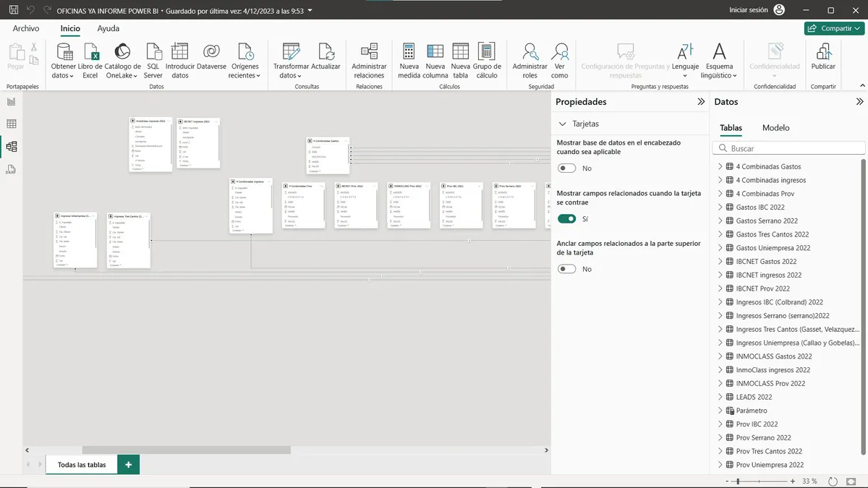Image resolution: width=868 pixels, height=488 pixels.
Task: Launch Transformar datos query editor
Action: (291, 61)
